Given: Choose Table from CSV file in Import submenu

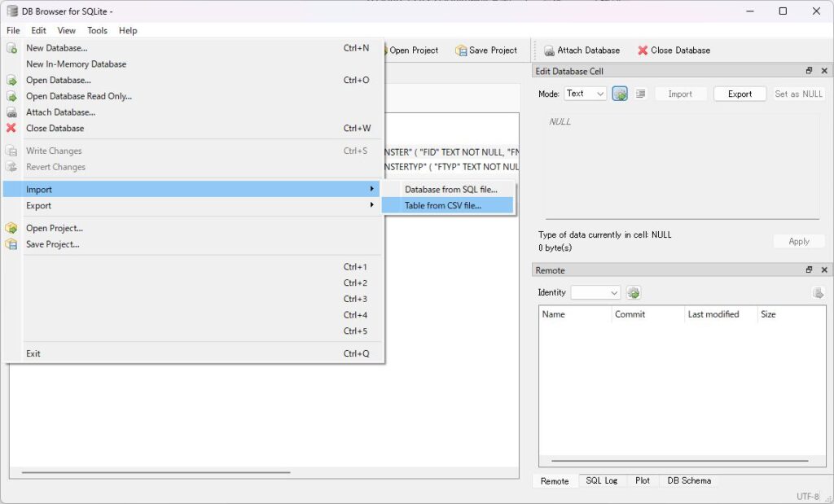Looking at the screenshot, I should pos(443,205).
